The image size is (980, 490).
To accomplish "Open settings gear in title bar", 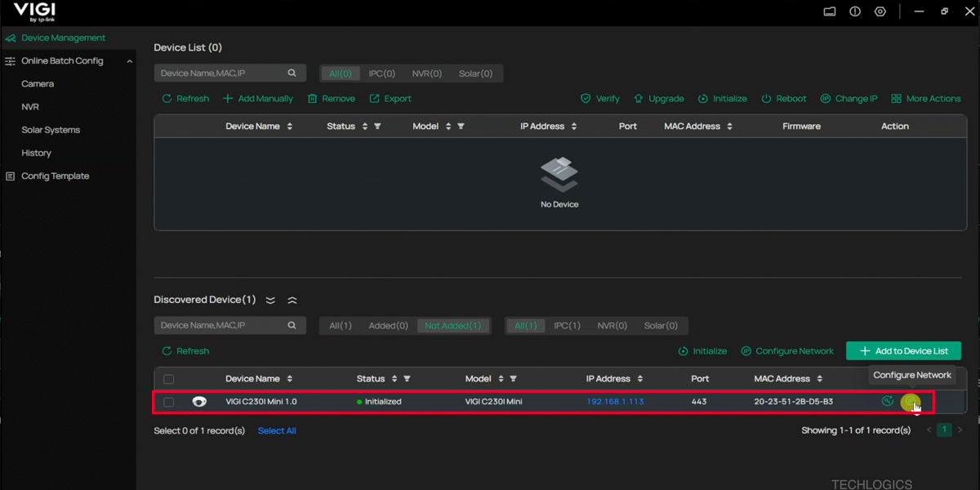I will tap(880, 11).
